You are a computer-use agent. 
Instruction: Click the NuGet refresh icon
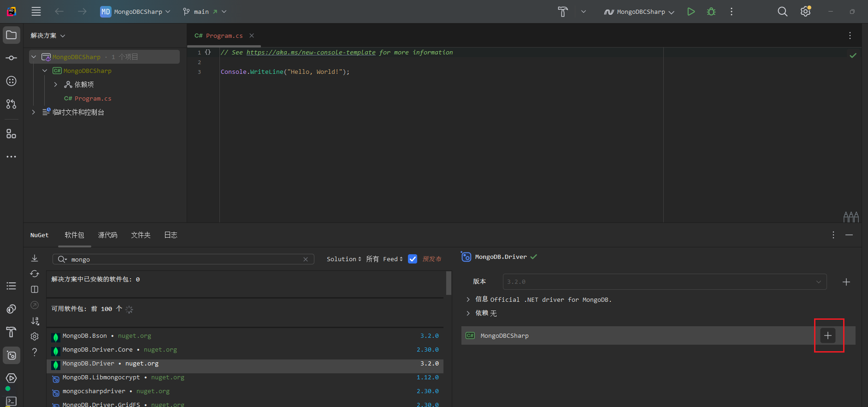point(35,274)
